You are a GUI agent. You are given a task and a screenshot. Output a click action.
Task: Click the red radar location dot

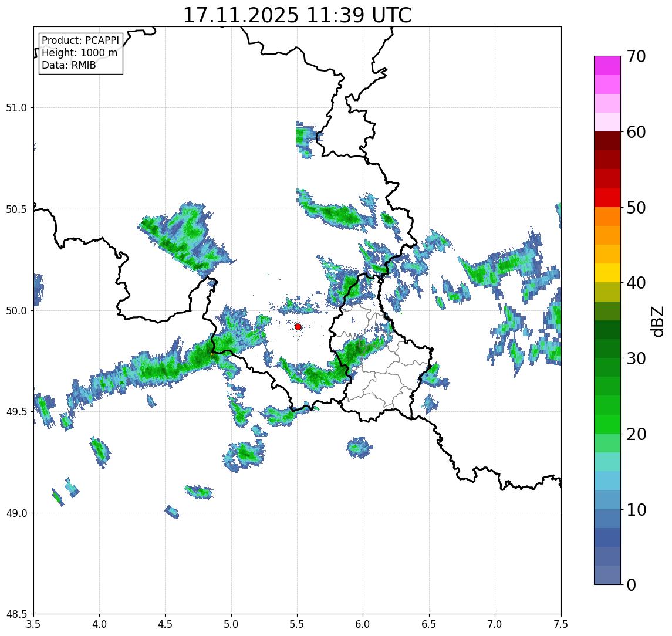(298, 327)
